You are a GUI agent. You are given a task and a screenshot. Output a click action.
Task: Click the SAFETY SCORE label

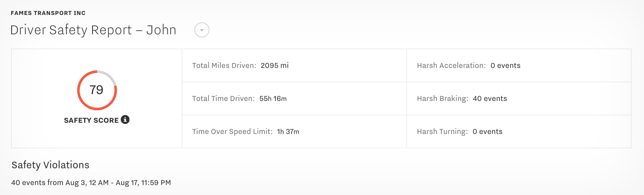coord(91,120)
